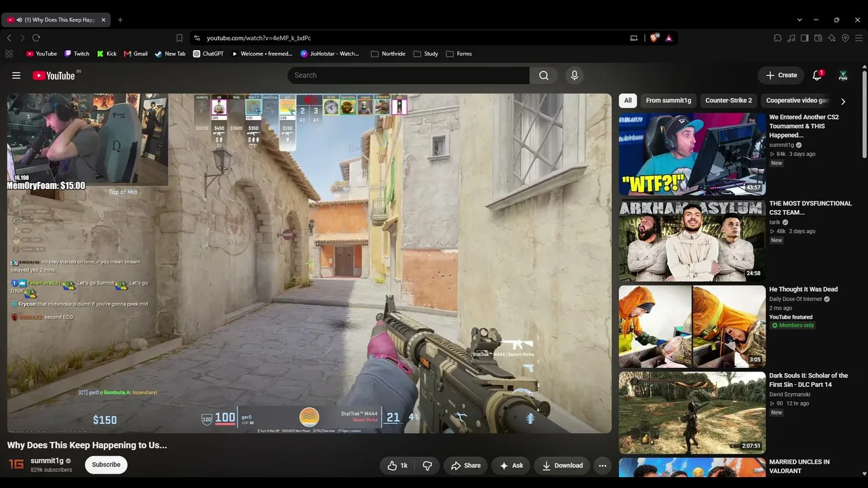Image resolution: width=868 pixels, height=488 pixels.
Task: Open 'MARRIED UNCLES IN VALORANT' video title
Action: pos(800,466)
